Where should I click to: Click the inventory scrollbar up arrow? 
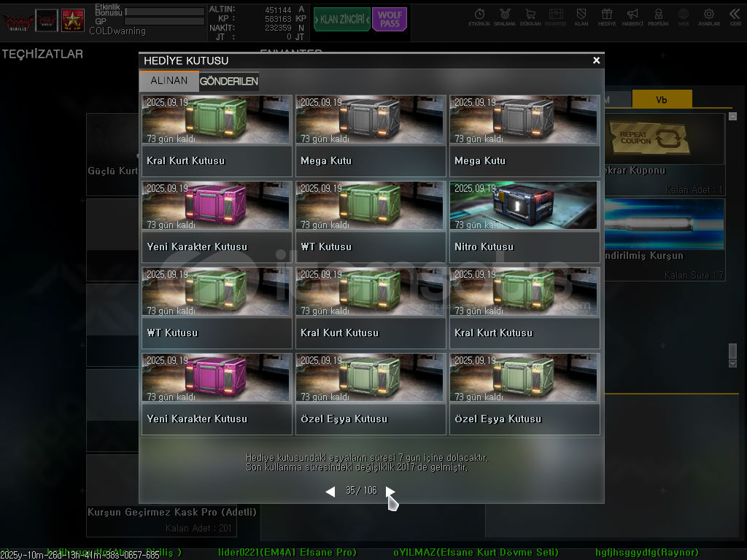coord(732,116)
